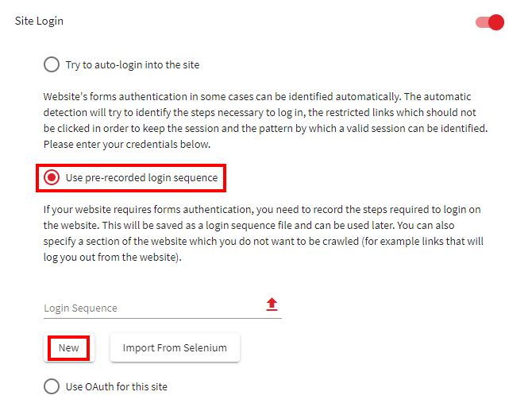Select the pre-recorded login sequence radio button
Screen dimensions: 532x411
(52, 177)
